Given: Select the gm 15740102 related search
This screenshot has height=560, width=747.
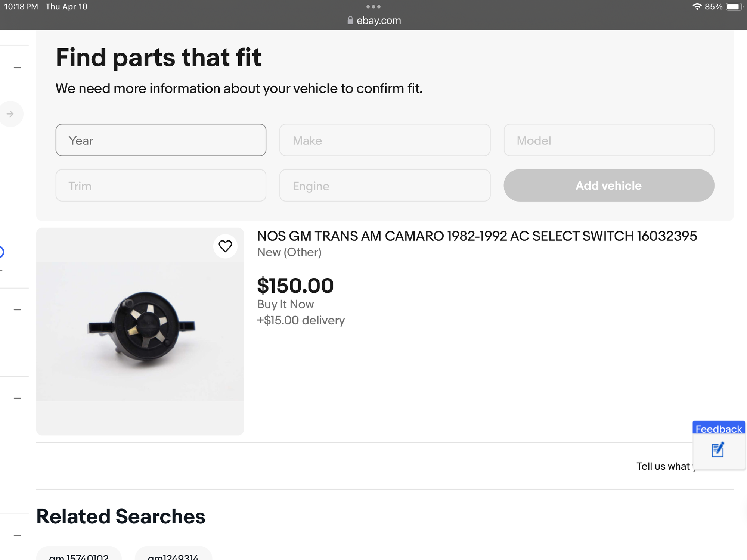Looking at the screenshot, I should (79, 556).
